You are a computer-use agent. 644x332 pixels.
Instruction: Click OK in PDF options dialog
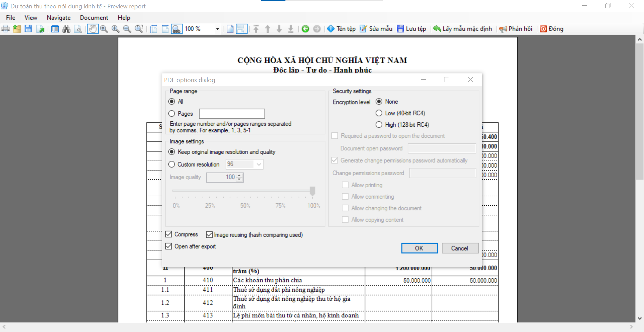tap(419, 248)
